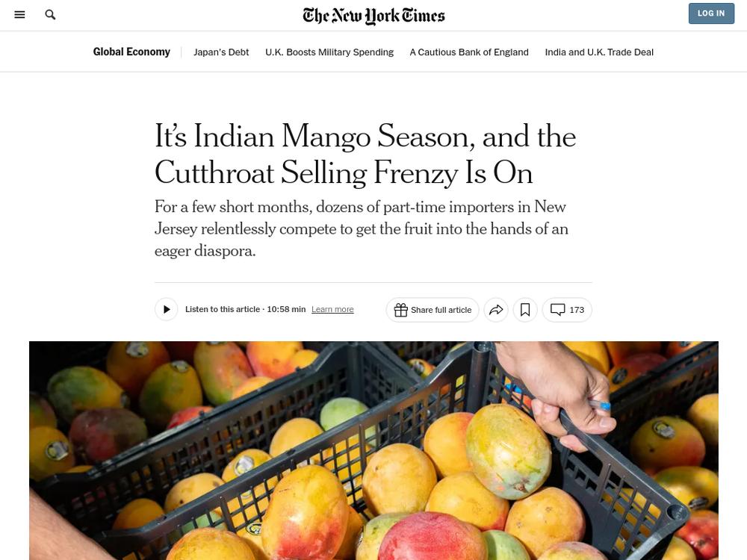Click the mango crates photo

[373, 450]
